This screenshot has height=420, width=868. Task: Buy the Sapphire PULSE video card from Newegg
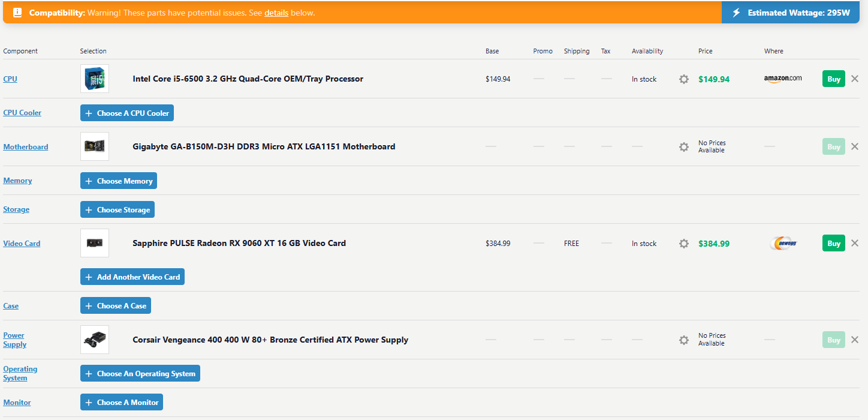coord(834,243)
